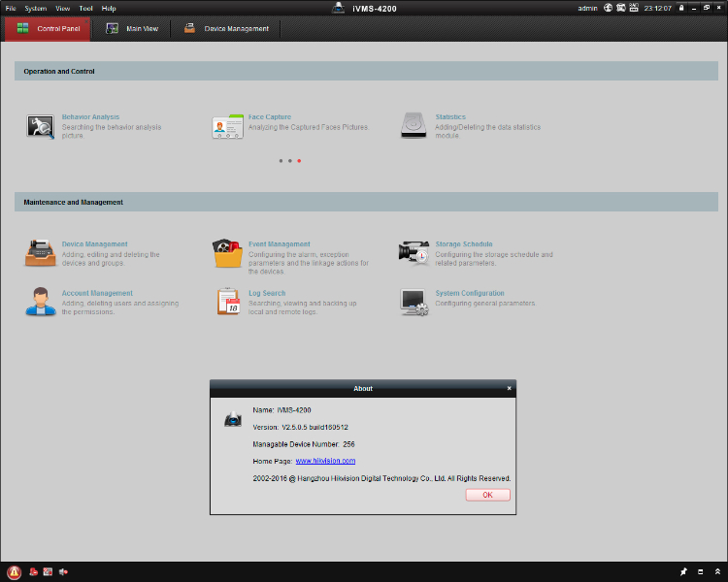Click the clock showing 23:12:07
Image resolution: width=728 pixels, height=582 pixels.
(x=658, y=9)
